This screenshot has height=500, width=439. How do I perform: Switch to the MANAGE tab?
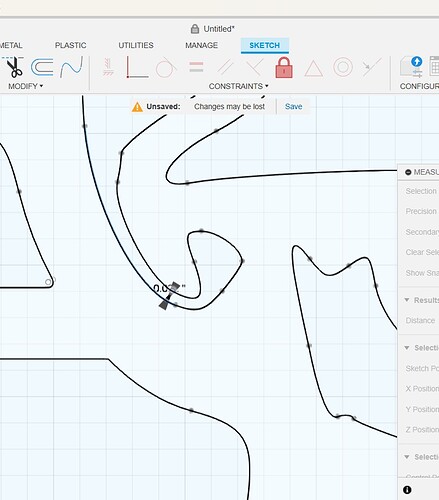tap(202, 45)
